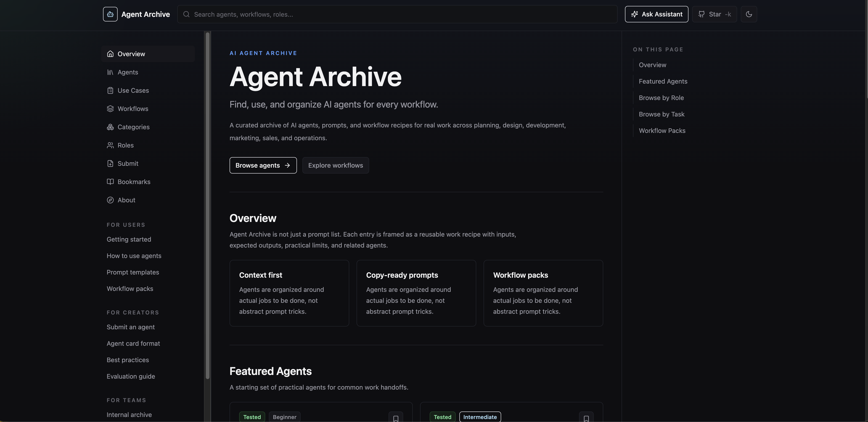This screenshot has height=422, width=868.
Task: Click the Workflows layers icon
Action: tap(110, 108)
